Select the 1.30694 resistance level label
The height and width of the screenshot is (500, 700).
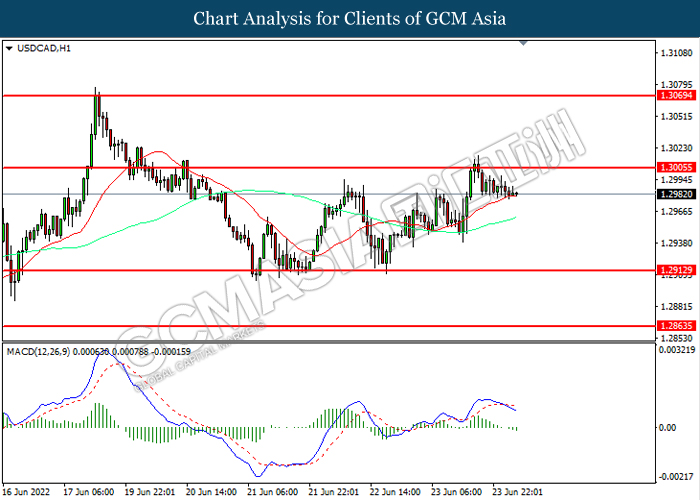click(676, 96)
